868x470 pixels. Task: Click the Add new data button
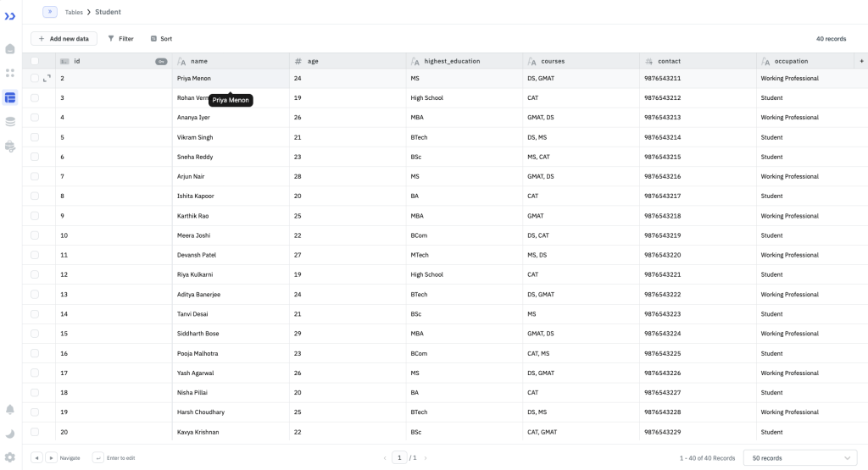pos(64,39)
